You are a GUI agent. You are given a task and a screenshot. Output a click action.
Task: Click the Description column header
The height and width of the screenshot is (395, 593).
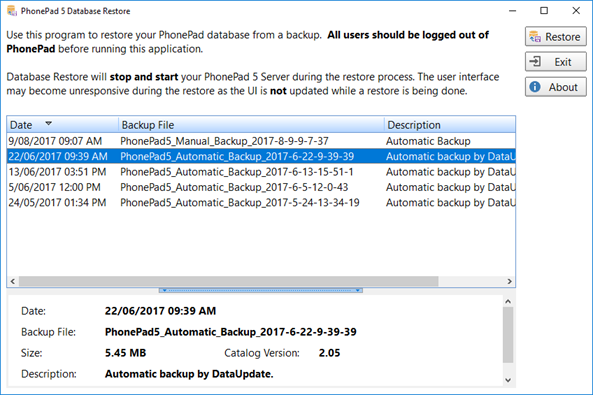450,125
